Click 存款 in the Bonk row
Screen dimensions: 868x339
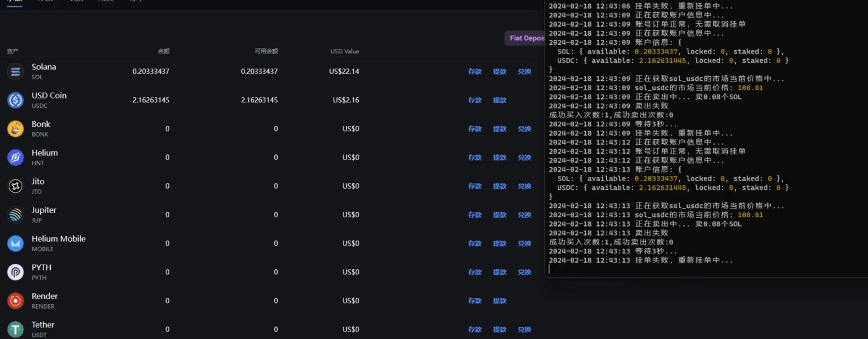pos(475,129)
